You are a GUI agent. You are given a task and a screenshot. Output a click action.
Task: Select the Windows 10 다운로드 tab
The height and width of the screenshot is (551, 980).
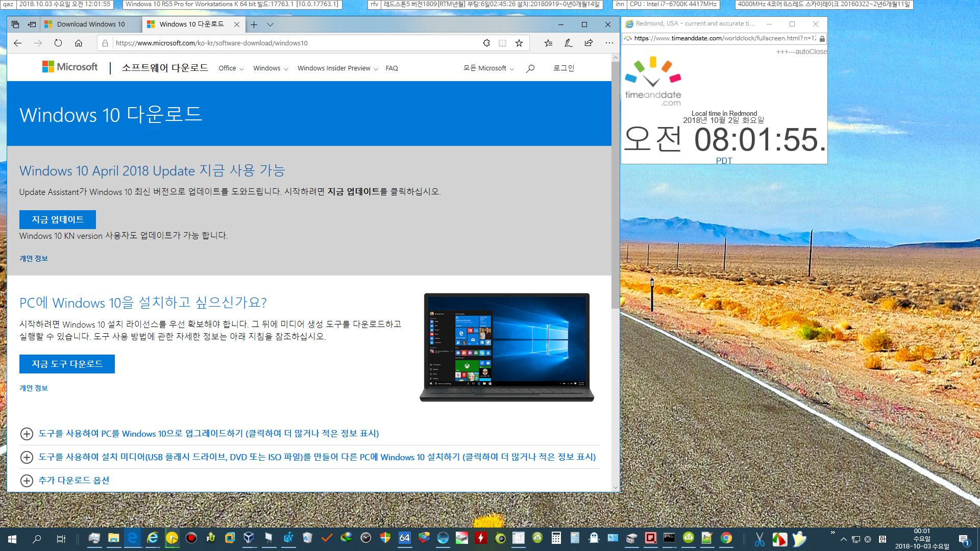pos(191,24)
